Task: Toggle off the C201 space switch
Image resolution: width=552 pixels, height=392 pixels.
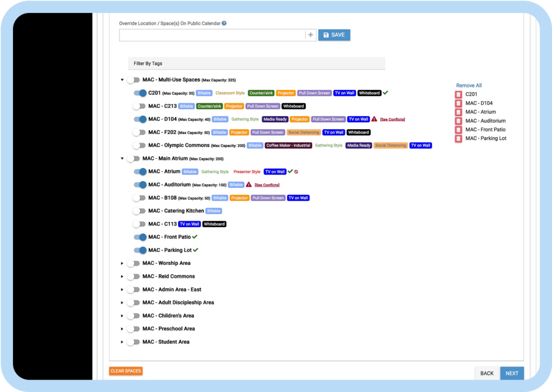Action: coord(140,93)
